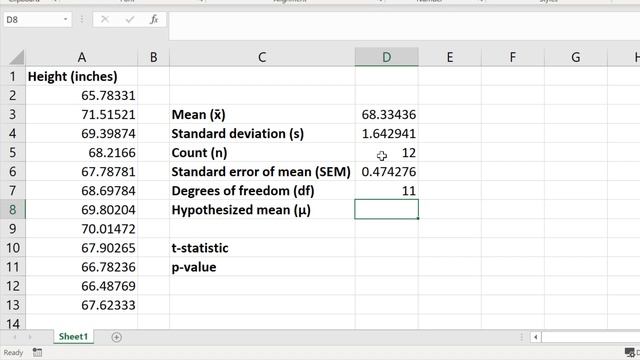This screenshot has height=360, width=640.
Task: Select column F header
Action: coord(513,57)
